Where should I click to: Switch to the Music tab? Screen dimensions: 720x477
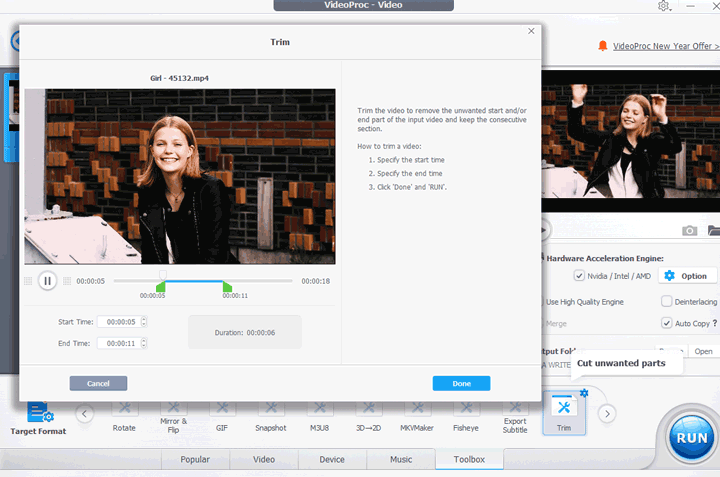pyautogui.click(x=400, y=459)
